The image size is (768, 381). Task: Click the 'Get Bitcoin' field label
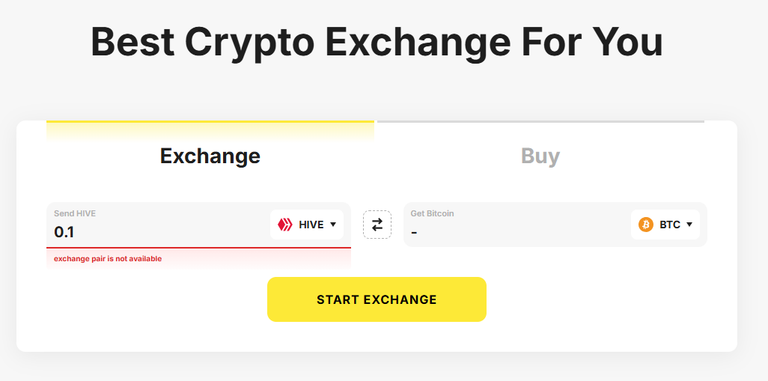(x=432, y=214)
